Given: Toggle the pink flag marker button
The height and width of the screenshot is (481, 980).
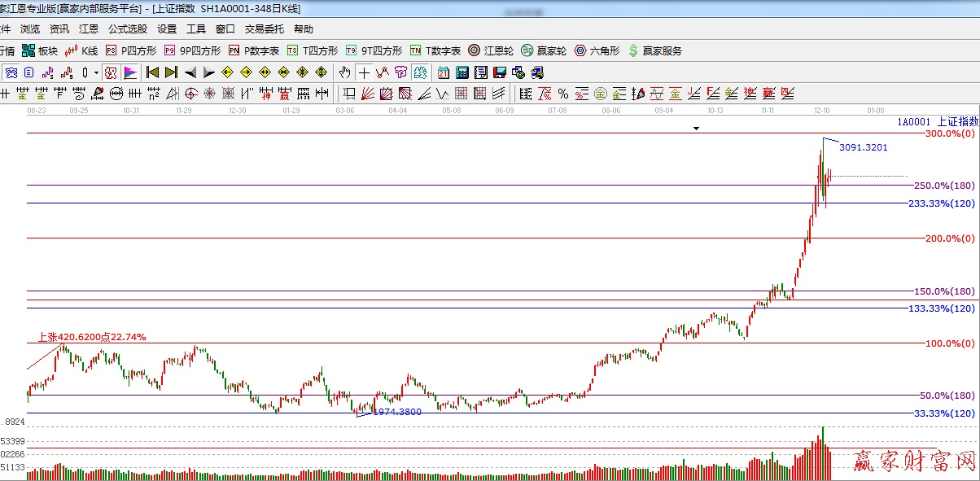Looking at the screenshot, I should (x=129, y=72).
